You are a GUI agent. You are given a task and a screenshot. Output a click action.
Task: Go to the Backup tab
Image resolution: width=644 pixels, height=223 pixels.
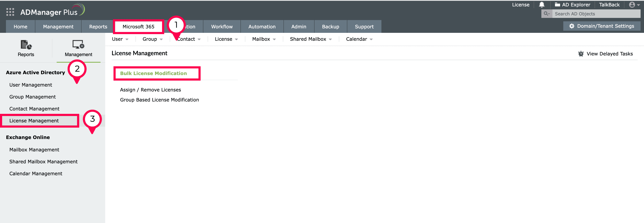pyautogui.click(x=331, y=26)
